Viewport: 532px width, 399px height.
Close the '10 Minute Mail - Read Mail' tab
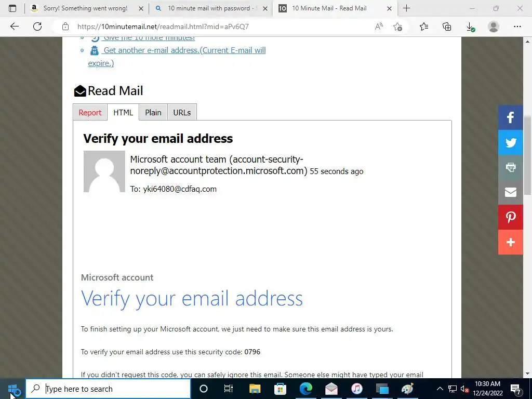pos(390,8)
